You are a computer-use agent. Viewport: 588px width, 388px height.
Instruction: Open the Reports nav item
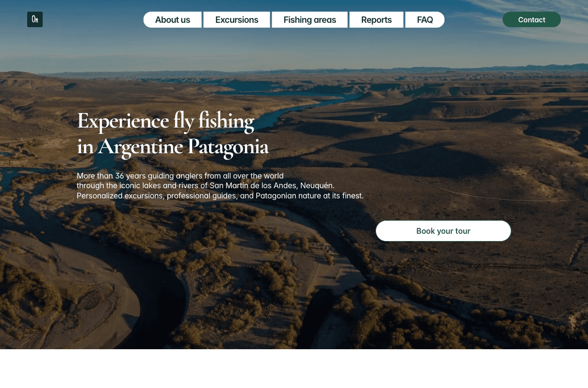point(376,20)
